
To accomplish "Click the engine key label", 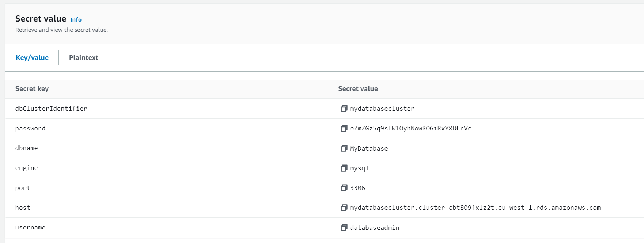I will [x=26, y=168].
